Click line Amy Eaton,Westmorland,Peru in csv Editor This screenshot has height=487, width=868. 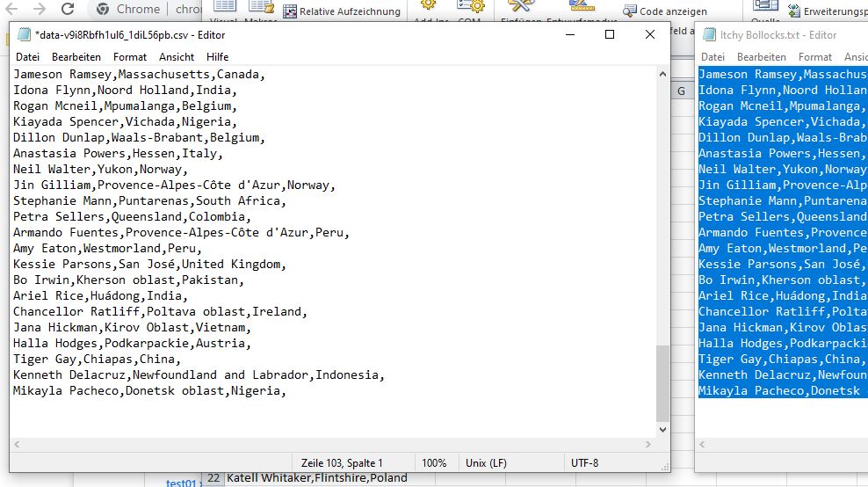[108, 248]
